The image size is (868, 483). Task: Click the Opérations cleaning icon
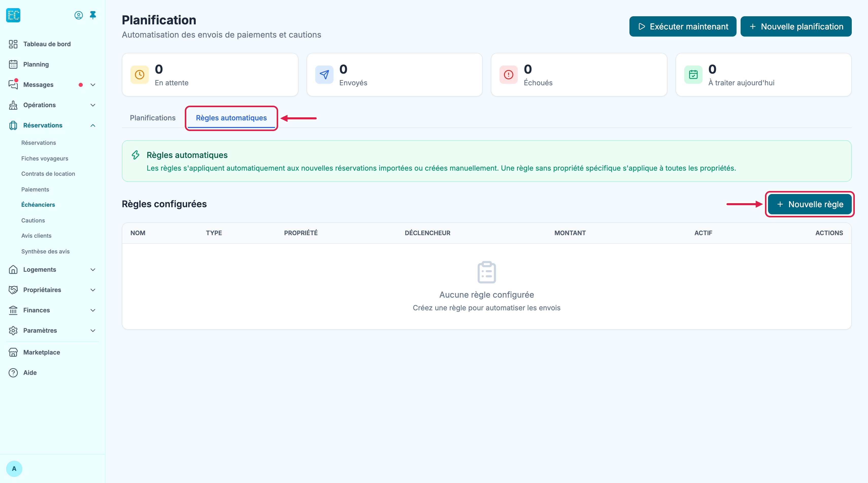click(x=13, y=105)
